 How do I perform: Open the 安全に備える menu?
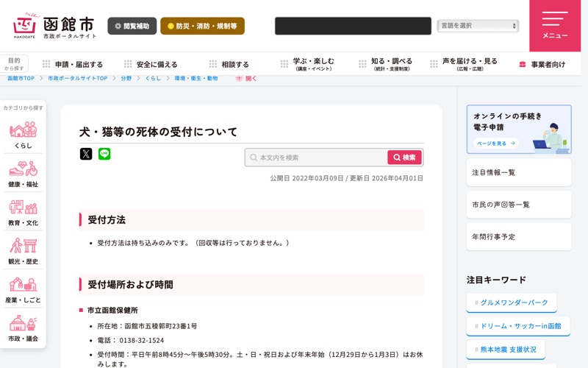click(x=151, y=64)
